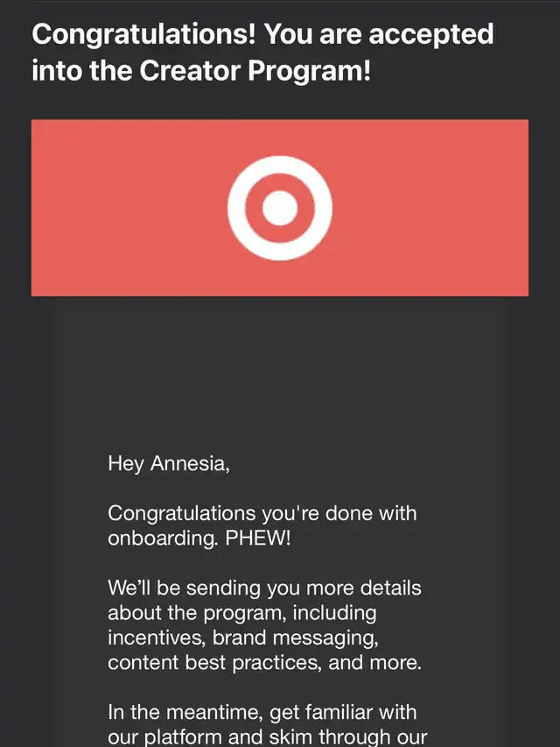Click the name "Annesia" in the greeting
This screenshot has height=747, width=560.
click(x=189, y=463)
